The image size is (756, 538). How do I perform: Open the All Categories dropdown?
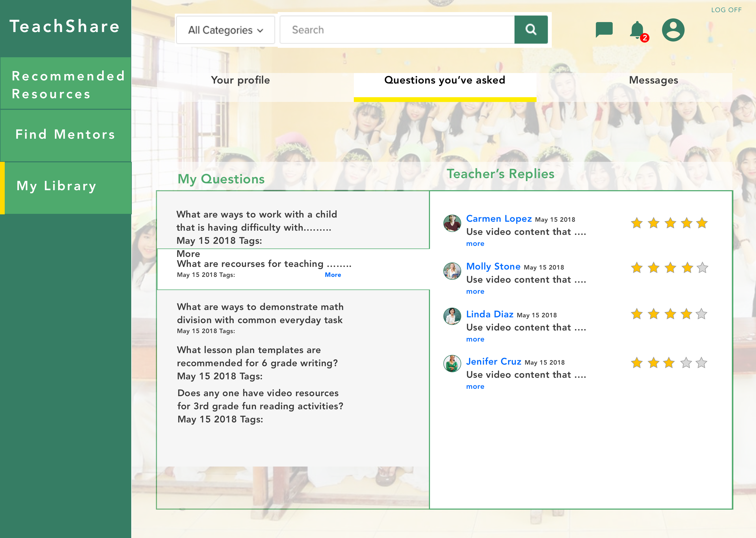(x=225, y=30)
